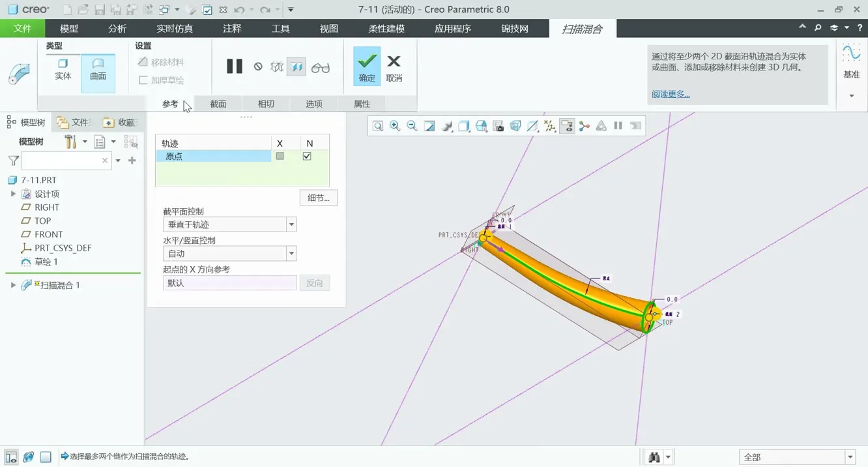Screen dimensions: 868x467
Task: Click the zoom in icon in graphics toolbar
Action: click(x=395, y=126)
